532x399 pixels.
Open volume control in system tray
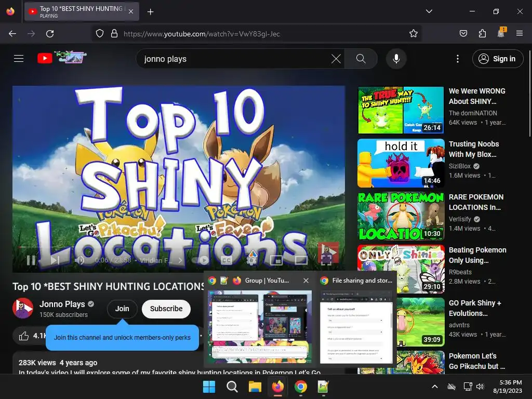tap(480, 387)
